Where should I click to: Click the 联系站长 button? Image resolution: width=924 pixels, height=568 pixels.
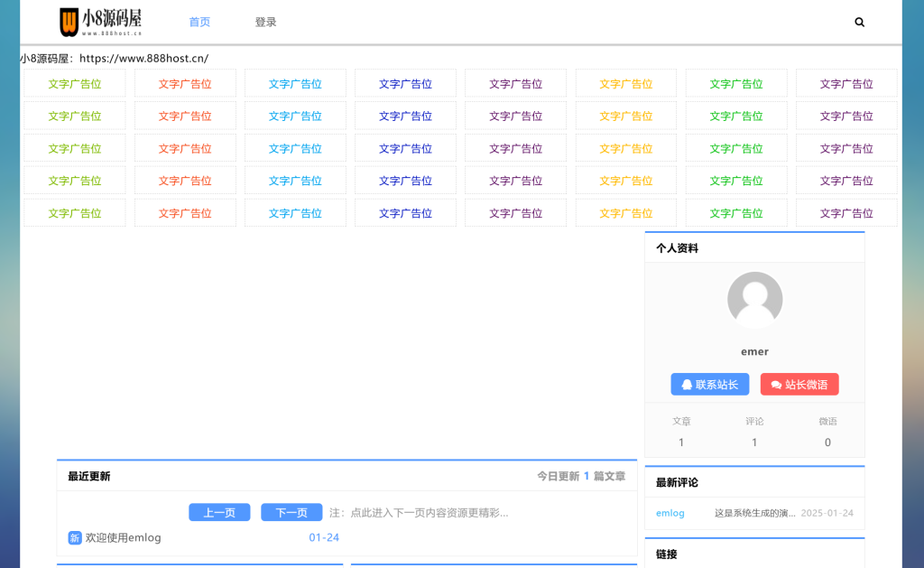(709, 385)
